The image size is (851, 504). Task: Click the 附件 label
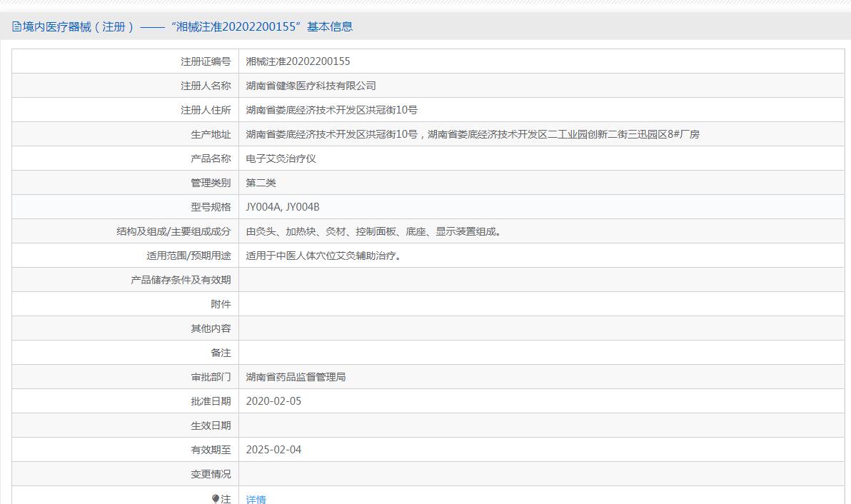pyautogui.click(x=221, y=304)
